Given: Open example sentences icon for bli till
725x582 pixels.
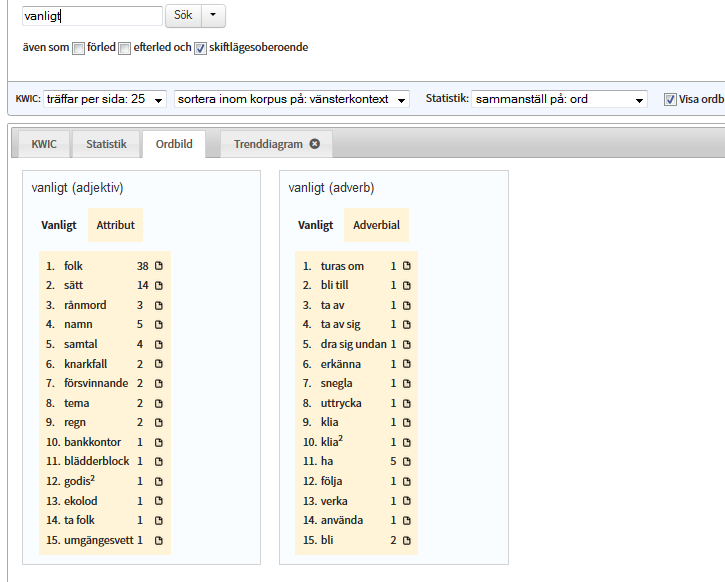Looking at the screenshot, I should (407, 286).
